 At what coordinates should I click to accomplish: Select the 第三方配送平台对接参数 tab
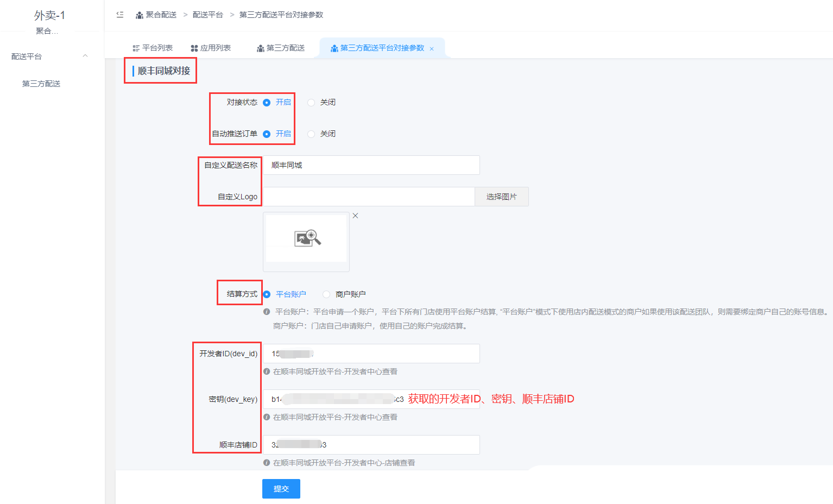click(382, 48)
